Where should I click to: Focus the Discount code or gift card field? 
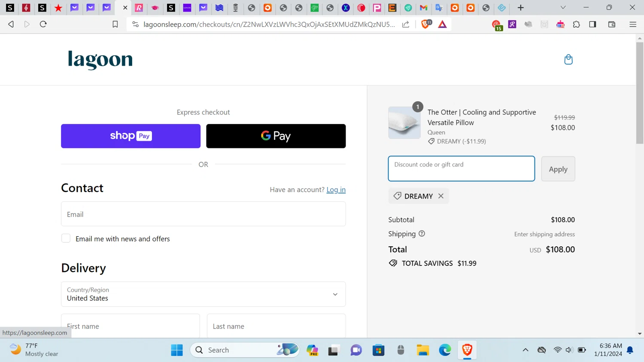click(x=462, y=169)
